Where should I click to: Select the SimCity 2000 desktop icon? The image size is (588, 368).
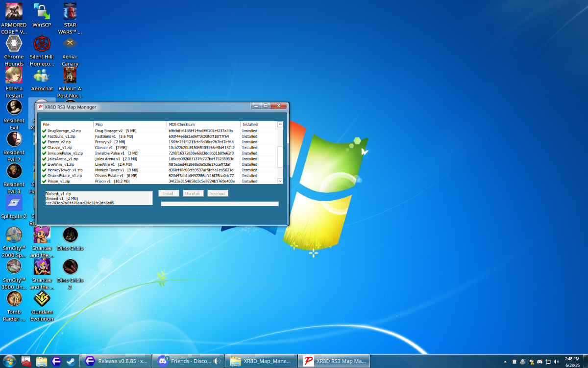pyautogui.click(x=14, y=242)
